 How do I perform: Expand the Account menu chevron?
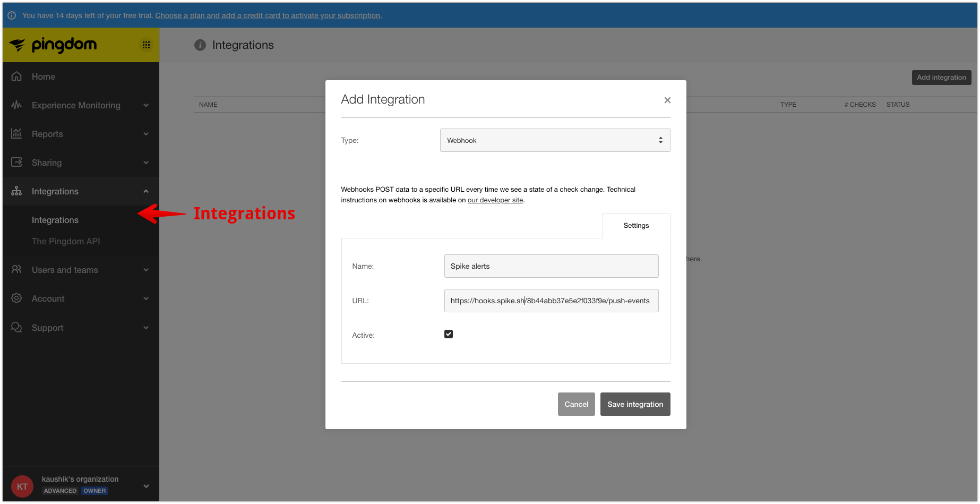pyautogui.click(x=146, y=298)
